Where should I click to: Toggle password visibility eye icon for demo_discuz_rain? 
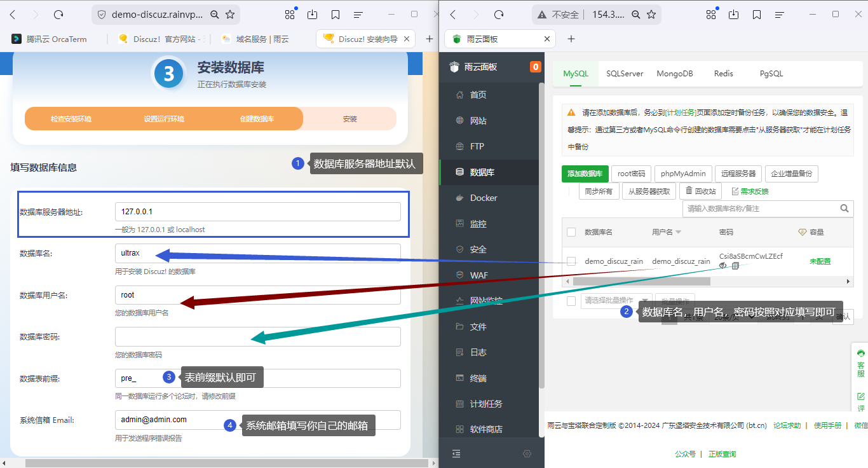(x=723, y=266)
